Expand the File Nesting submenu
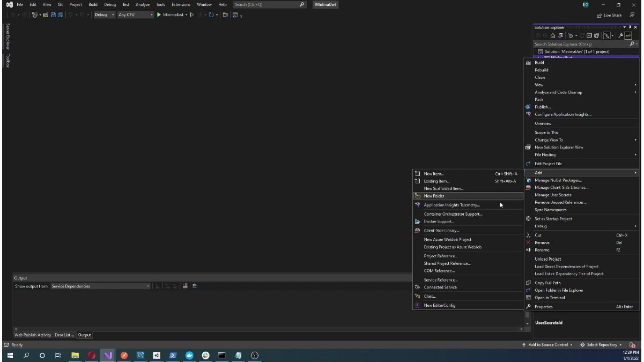Viewport: 644px width, 362px height. (x=582, y=154)
